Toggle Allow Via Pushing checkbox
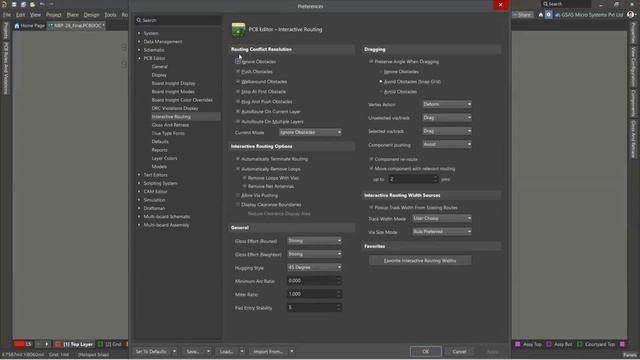 [238, 196]
